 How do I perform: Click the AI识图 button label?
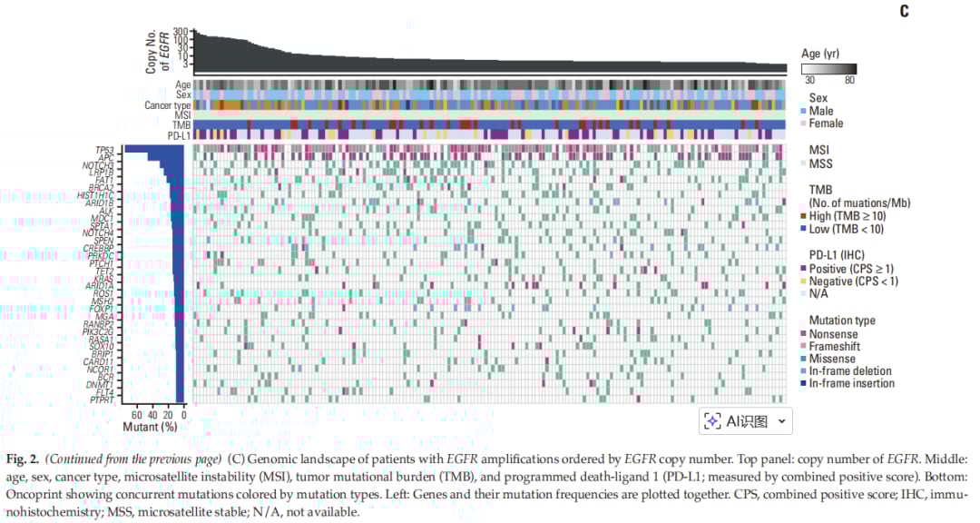(x=747, y=421)
